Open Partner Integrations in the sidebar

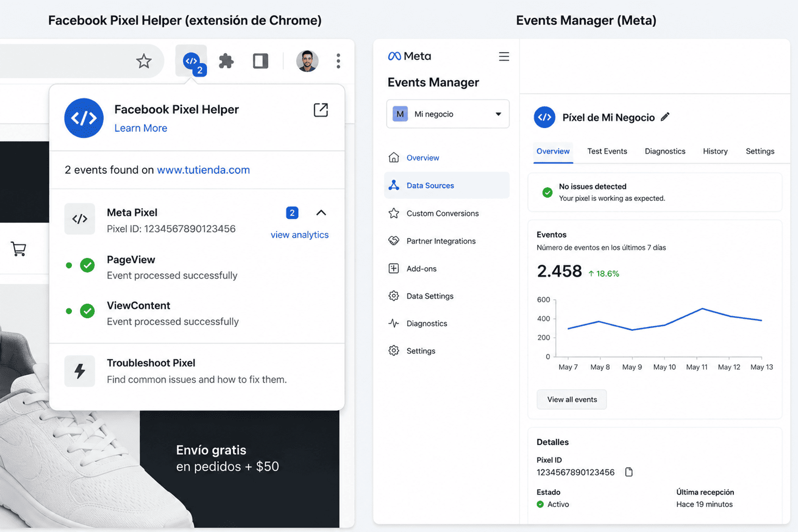point(447,241)
